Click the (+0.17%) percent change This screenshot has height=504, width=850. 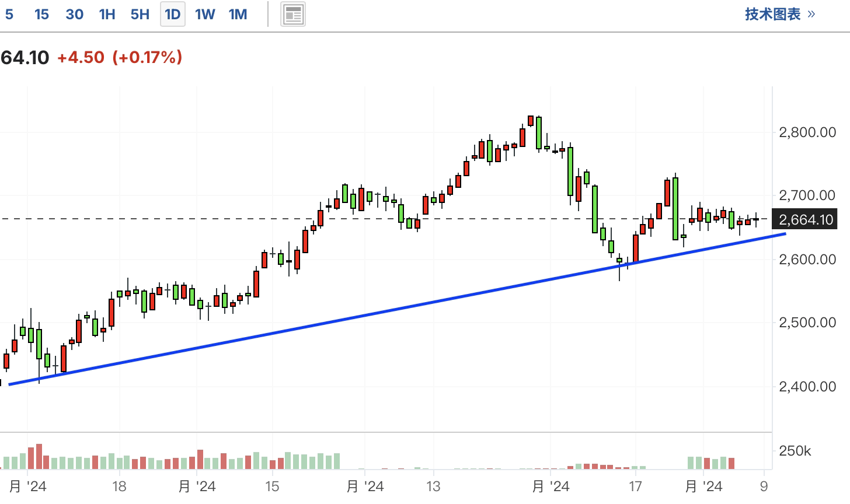(x=147, y=57)
